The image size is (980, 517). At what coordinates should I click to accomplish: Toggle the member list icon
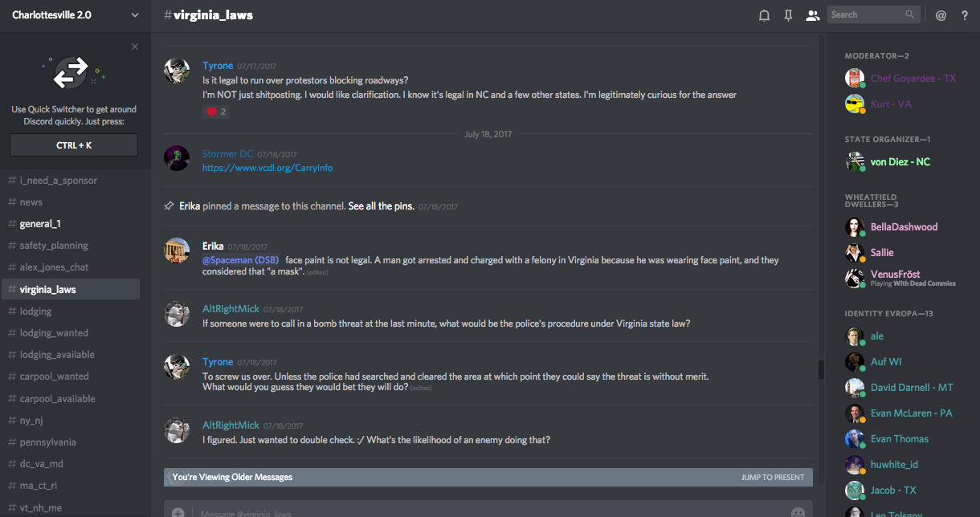click(x=812, y=15)
